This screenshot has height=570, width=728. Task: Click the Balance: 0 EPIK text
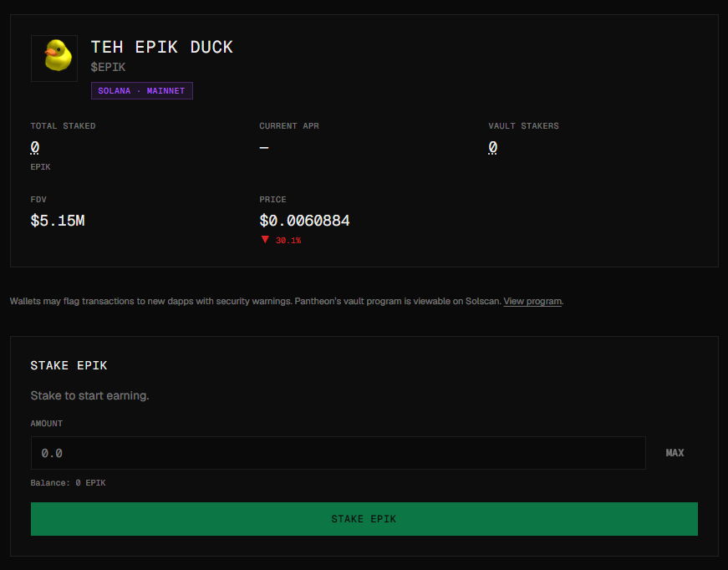point(69,483)
